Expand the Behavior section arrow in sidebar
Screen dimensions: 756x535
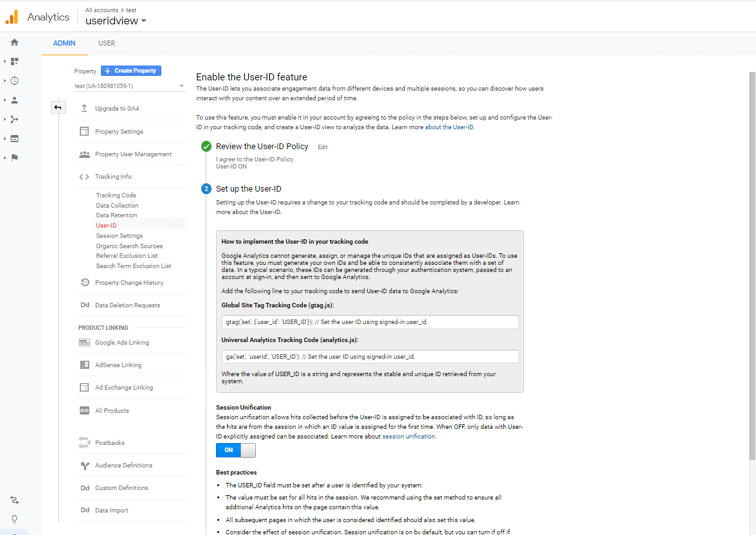coord(5,138)
